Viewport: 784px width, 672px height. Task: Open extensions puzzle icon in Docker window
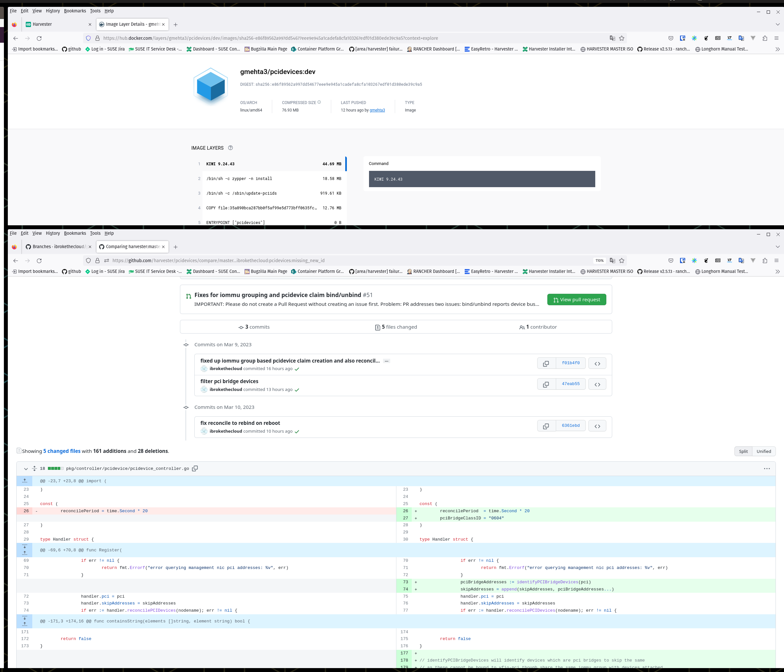(765, 38)
